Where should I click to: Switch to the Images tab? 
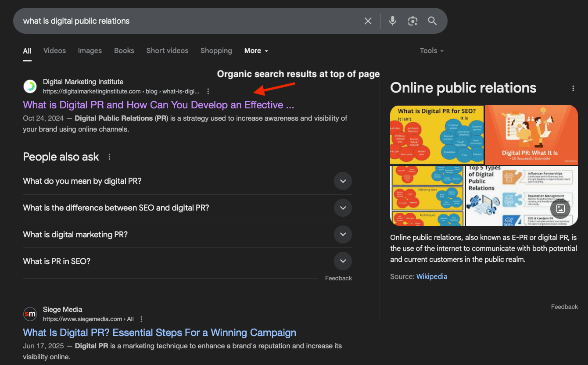(x=90, y=51)
